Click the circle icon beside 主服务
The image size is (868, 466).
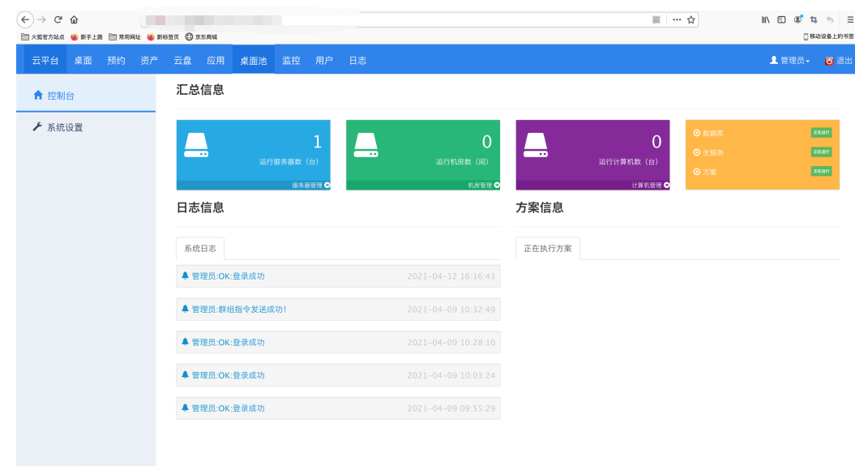(x=697, y=152)
